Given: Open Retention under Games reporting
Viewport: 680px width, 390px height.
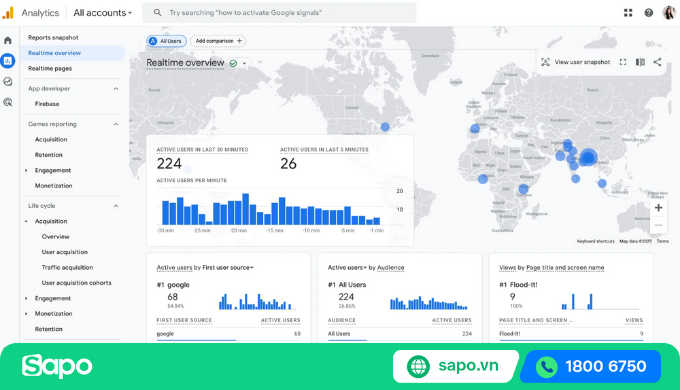Looking at the screenshot, I should pos(49,155).
